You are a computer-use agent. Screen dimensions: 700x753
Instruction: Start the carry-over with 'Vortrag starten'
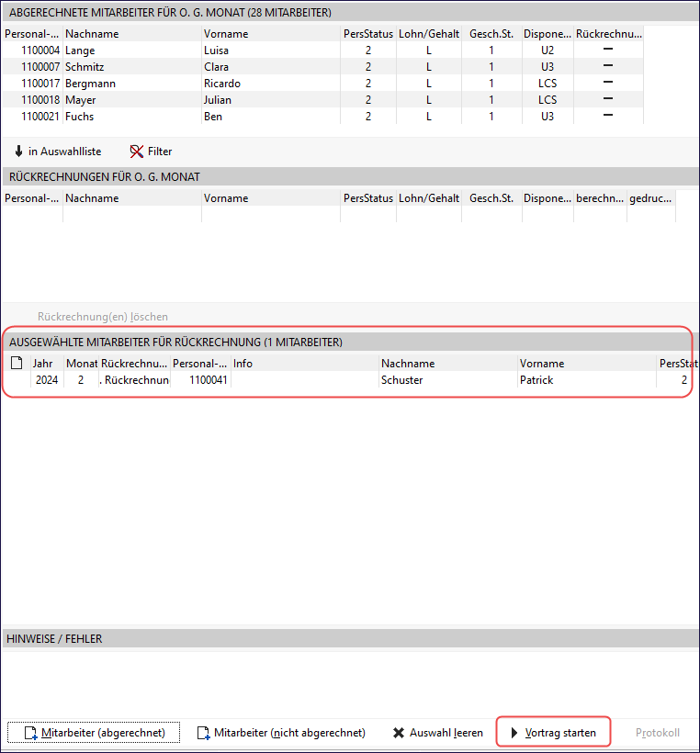pyautogui.click(x=553, y=733)
